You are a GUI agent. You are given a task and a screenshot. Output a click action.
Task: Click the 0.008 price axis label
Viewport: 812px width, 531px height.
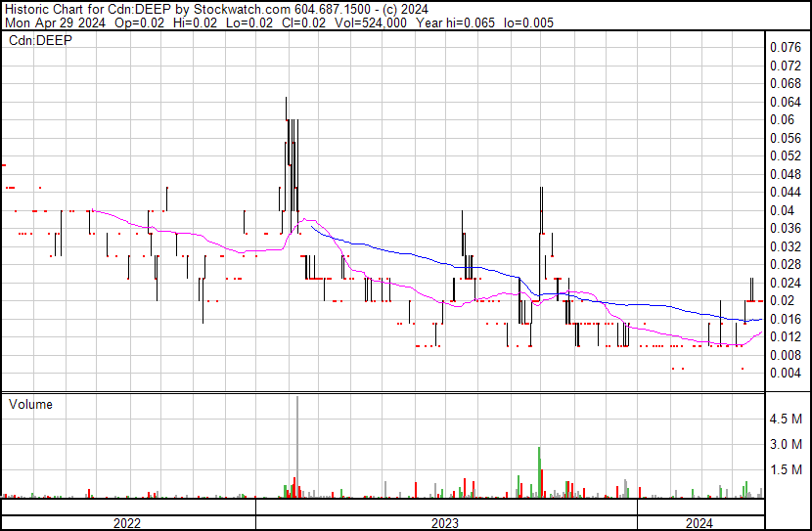click(x=786, y=355)
